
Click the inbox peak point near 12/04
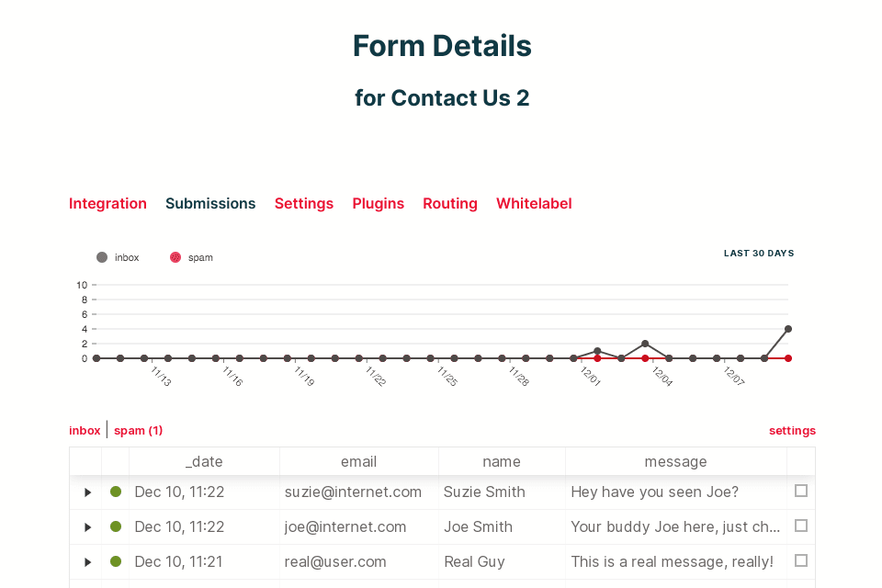[x=645, y=344]
